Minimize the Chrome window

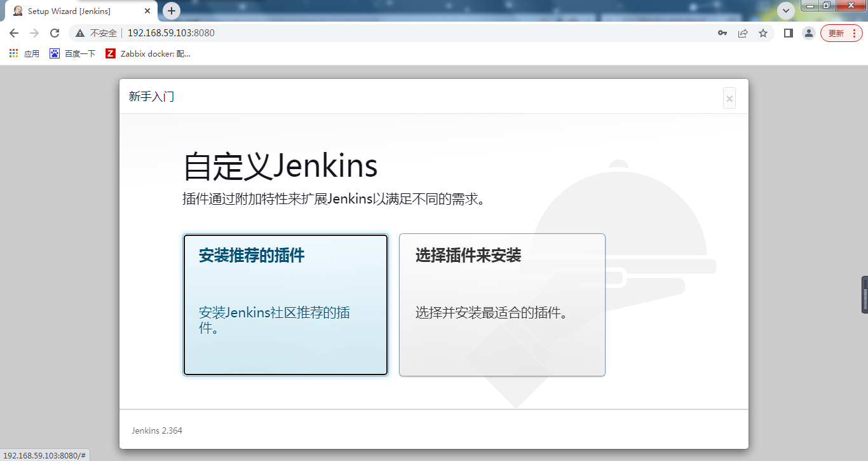810,6
